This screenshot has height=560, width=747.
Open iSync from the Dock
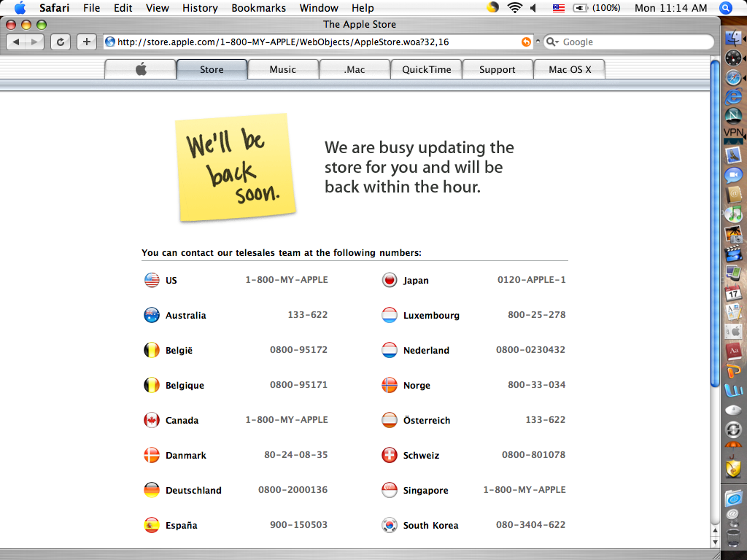pyautogui.click(x=733, y=429)
